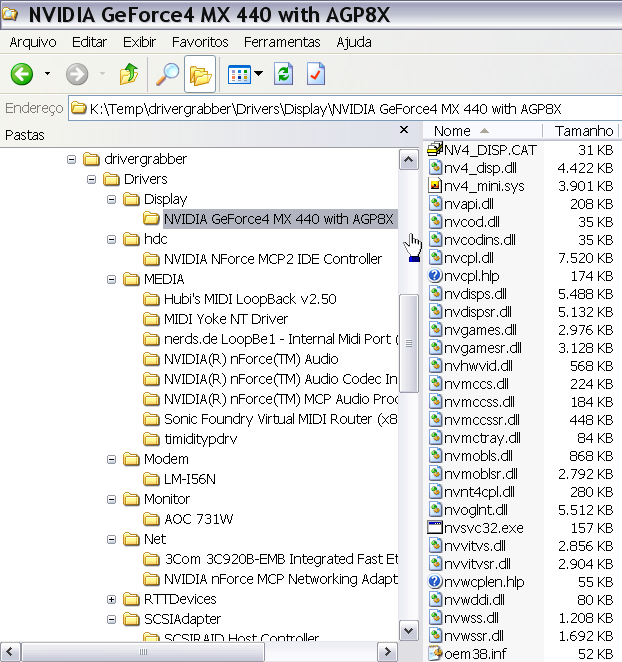Open the Arquivo menu
Viewport: 622px width, 662px height.
[33, 42]
